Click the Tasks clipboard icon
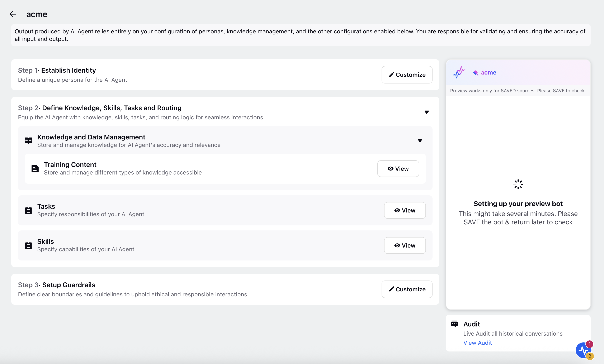The width and height of the screenshot is (604, 364). click(x=28, y=210)
